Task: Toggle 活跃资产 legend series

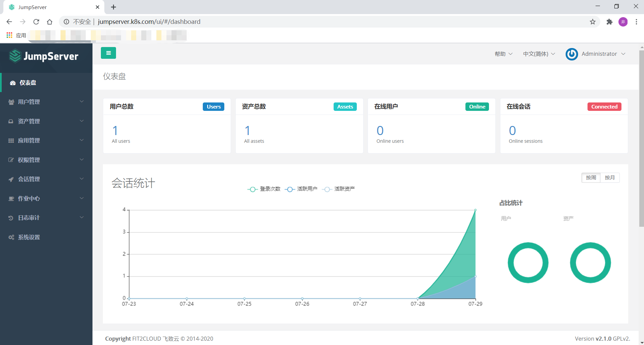Action: tap(338, 189)
